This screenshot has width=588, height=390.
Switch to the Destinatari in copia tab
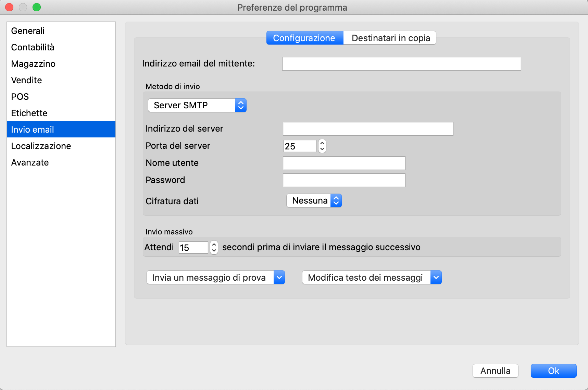(390, 38)
